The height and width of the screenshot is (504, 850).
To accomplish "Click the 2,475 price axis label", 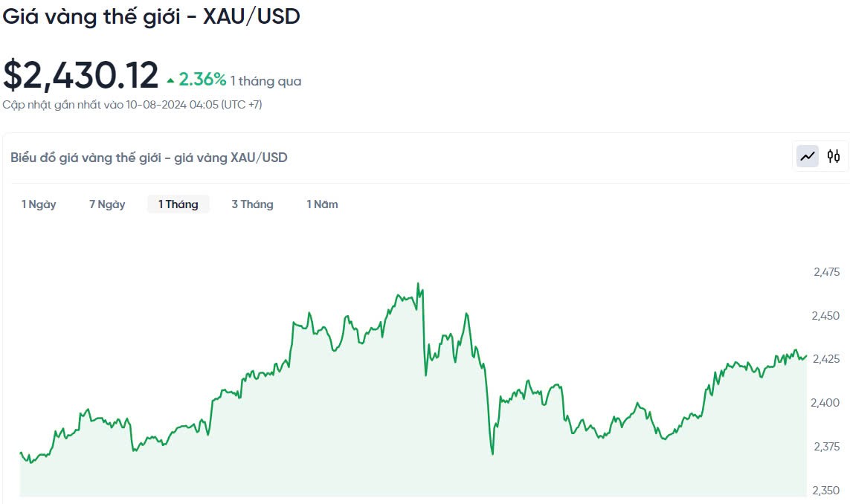I will [x=826, y=272].
